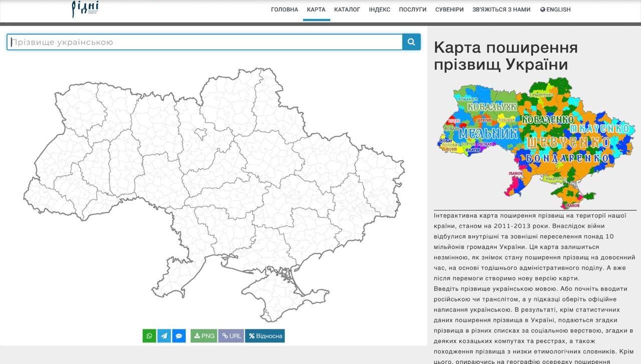Click the Рідні site logo
This screenshot has height=364, width=641.
tap(85, 9)
